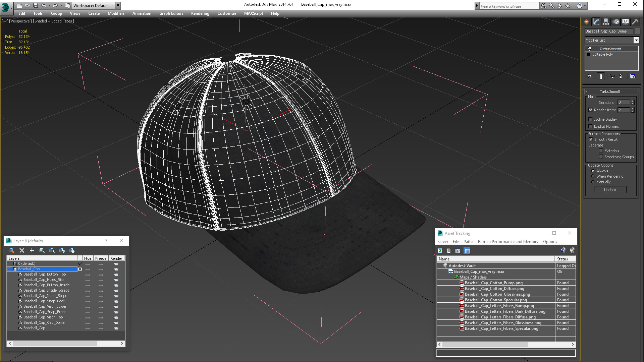Refresh the Asset Tracking list
Image resolution: width=644 pixels, height=362 pixels.
(x=440, y=251)
